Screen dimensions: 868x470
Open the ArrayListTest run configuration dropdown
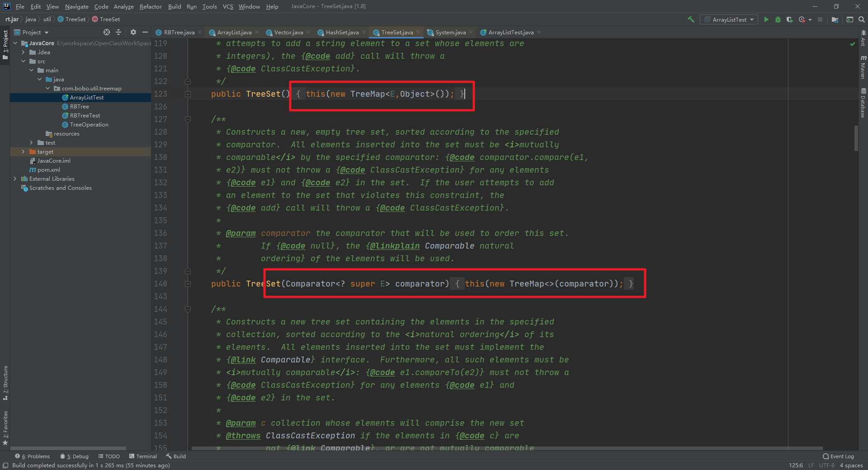[x=729, y=19]
